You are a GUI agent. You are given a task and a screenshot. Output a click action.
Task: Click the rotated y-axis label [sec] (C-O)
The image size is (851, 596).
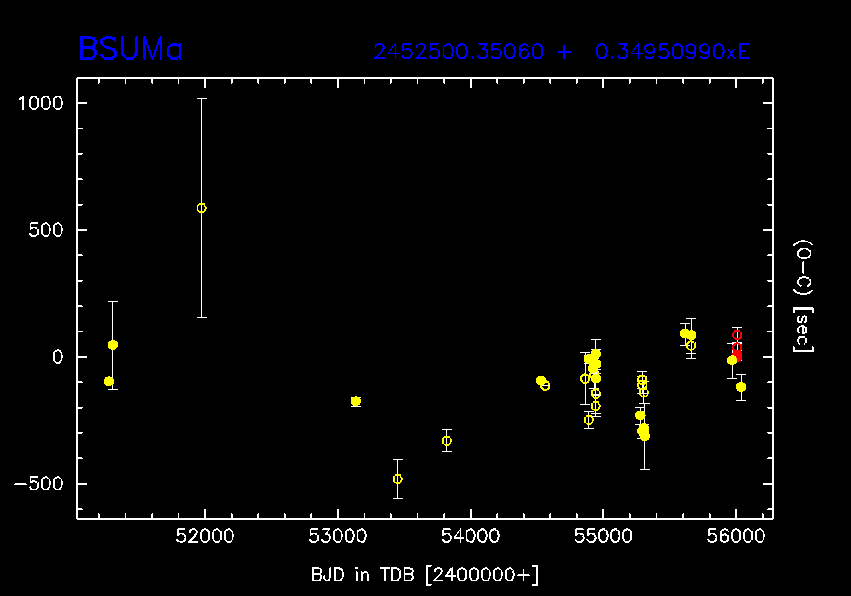[x=802, y=296]
